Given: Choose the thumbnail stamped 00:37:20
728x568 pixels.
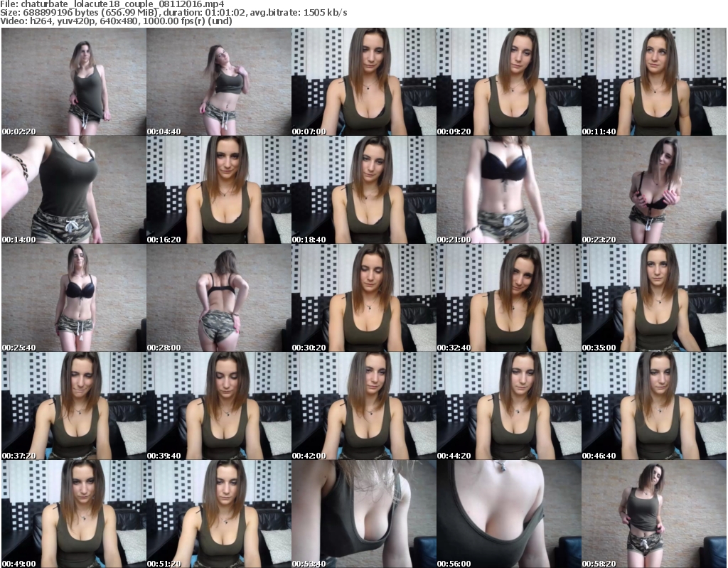Looking at the screenshot, I should (x=74, y=406).
